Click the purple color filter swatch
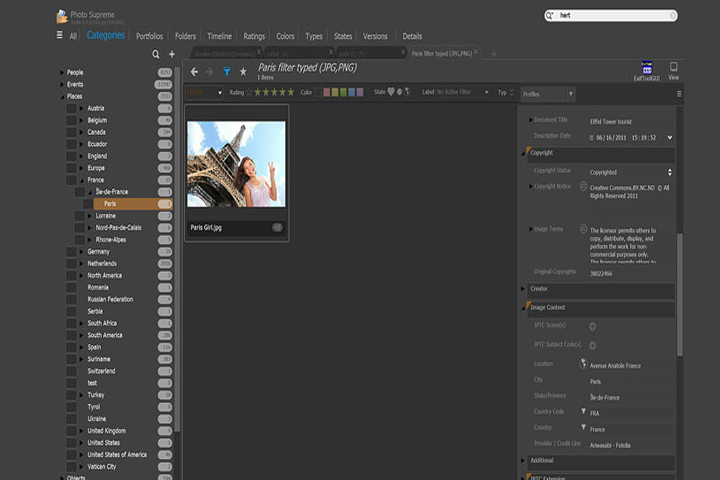The width and height of the screenshot is (720, 480). [x=360, y=92]
